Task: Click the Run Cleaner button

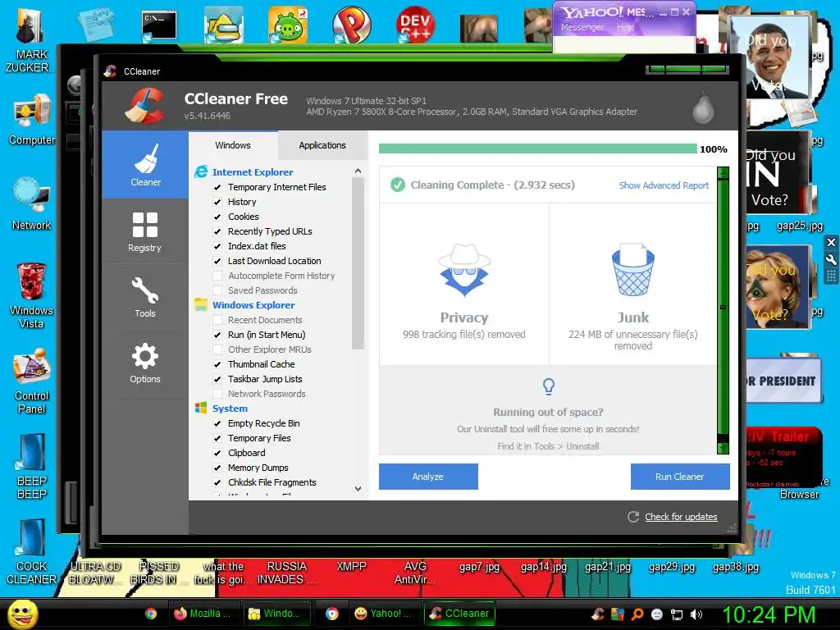Action: pos(680,477)
